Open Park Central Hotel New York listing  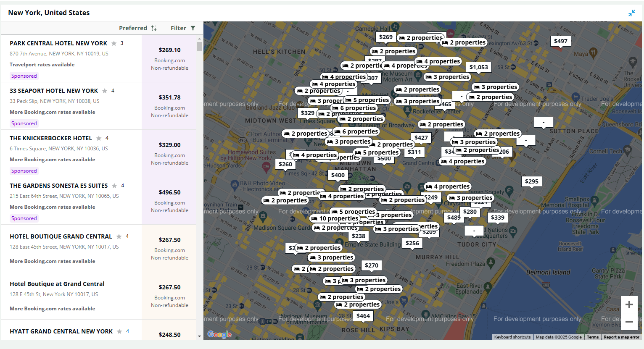point(58,43)
